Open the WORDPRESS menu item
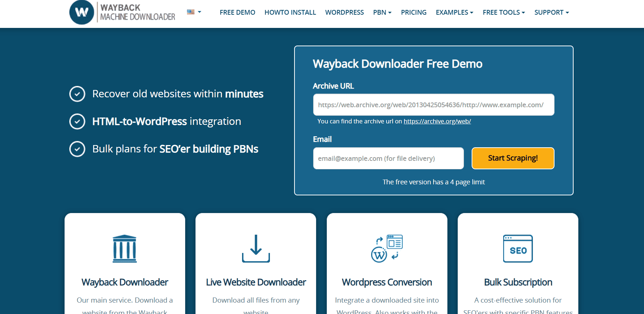644x314 pixels. tap(344, 12)
